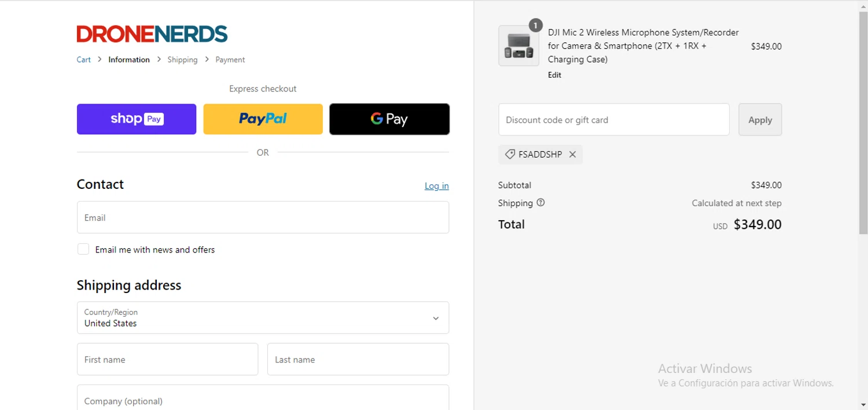Screen dimensions: 868x410
Task: Select the Payment breadcrumb step
Action: coord(230,60)
